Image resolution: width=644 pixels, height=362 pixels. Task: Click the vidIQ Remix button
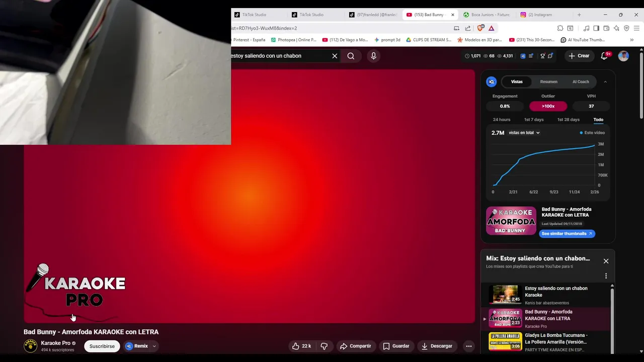click(x=136, y=346)
